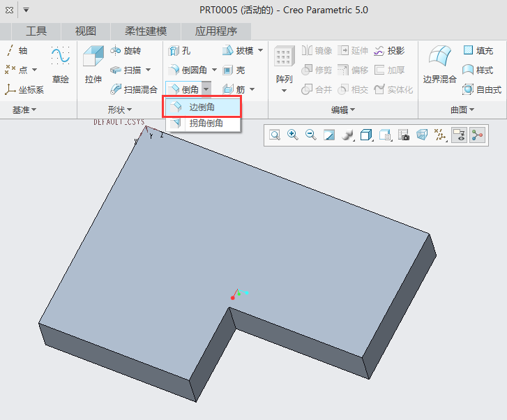Click the zoom in magnifier icon
The image size is (507, 420).
coord(293,135)
